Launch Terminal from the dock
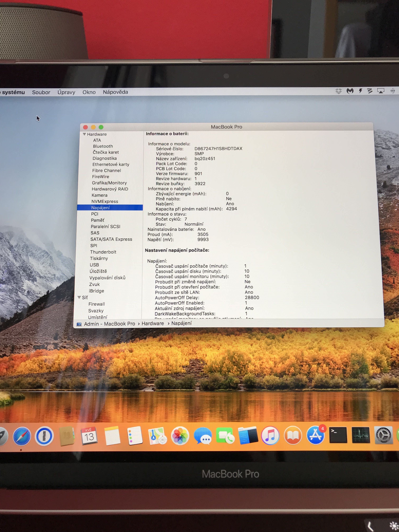The image size is (399, 532). 338,435
